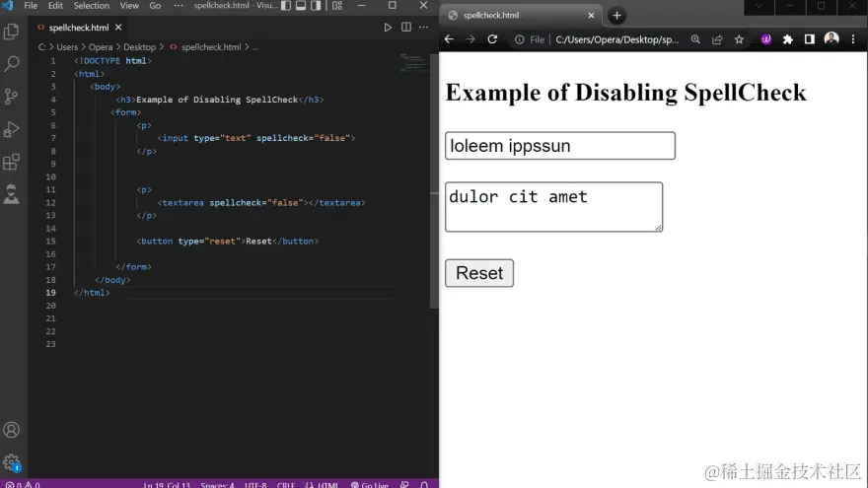Bookmark this page with the star
This screenshot has height=488, width=868.
point(739,39)
